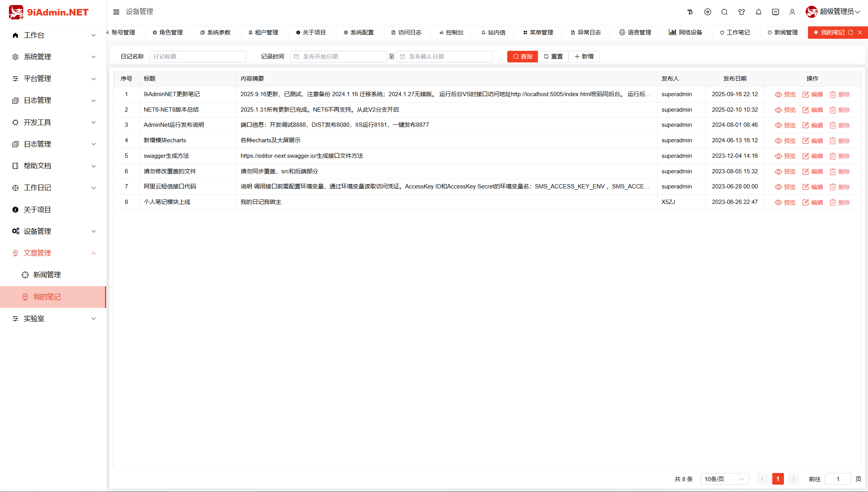The image size is (868, 492).
Task: Open the person profile icon
Action: coord(792,12)
